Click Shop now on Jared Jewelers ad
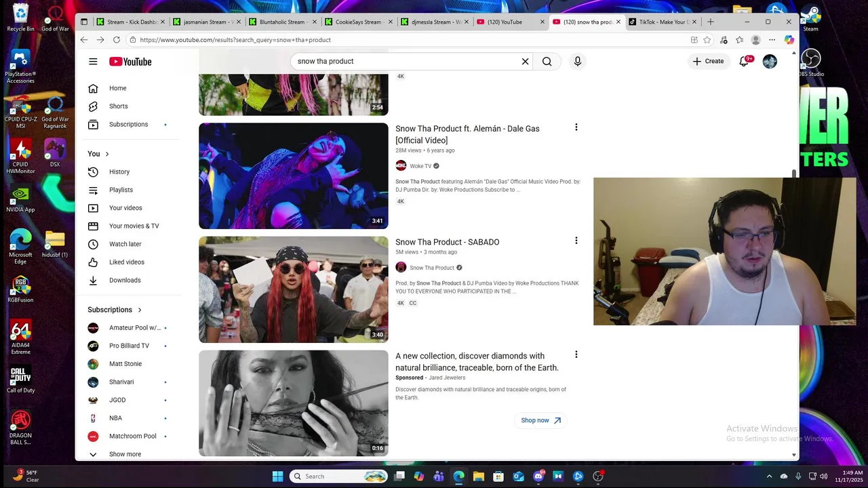 coord(540,420)
